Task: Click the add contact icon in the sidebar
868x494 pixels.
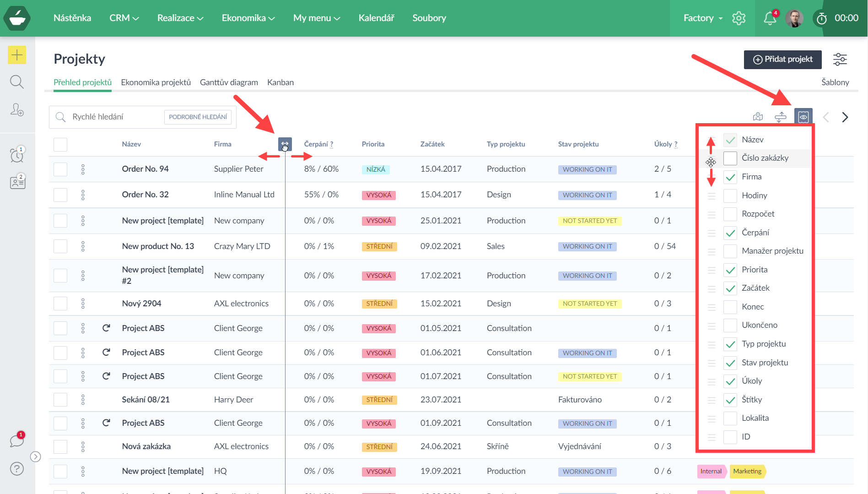Action: (x=17, y=110)
